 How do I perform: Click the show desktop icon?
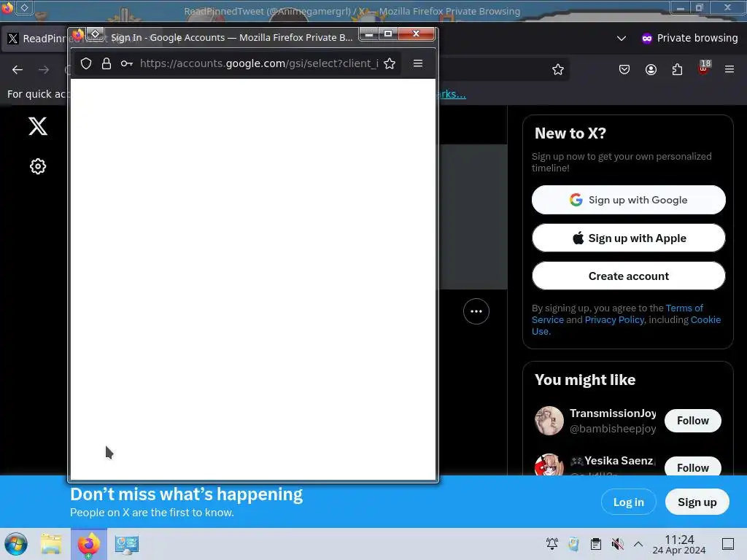728,544
